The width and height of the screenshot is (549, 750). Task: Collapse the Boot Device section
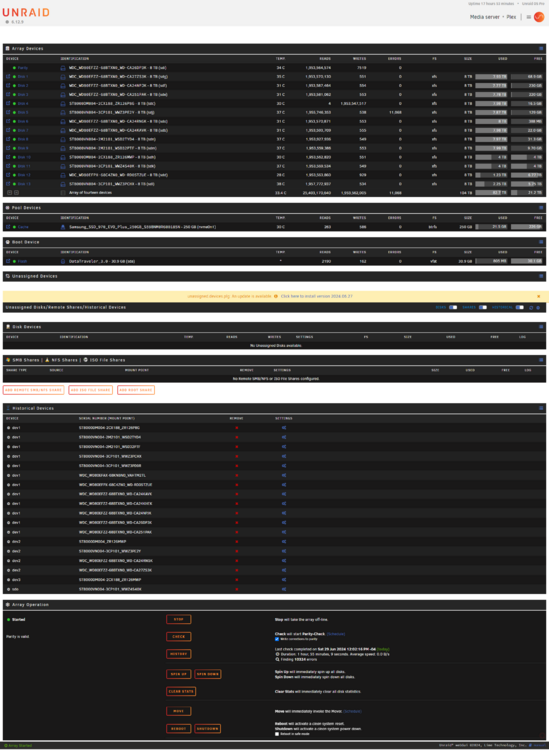(541, 243)
